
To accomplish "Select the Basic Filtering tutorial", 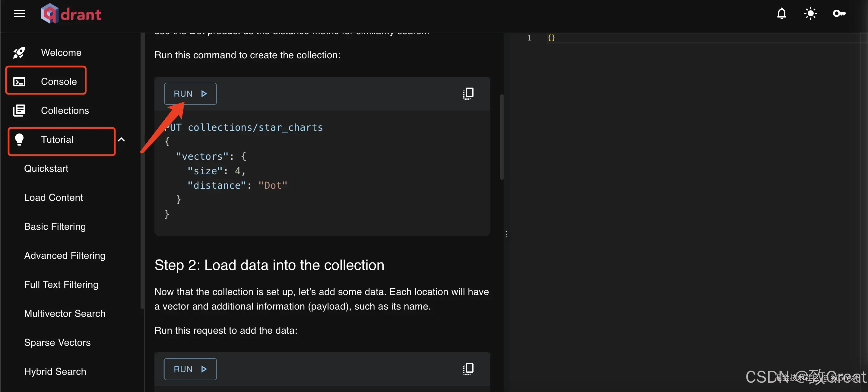I will point(55,227).
